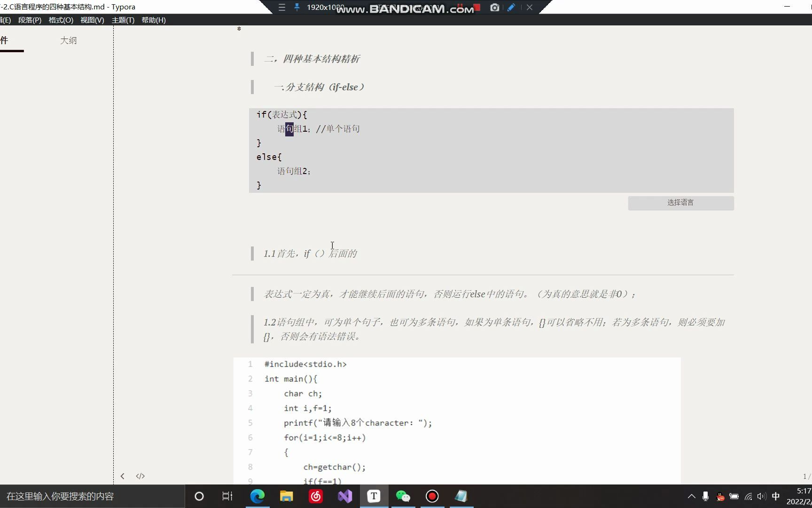This screenshot has height=508, width=812.
Task: Open File Explorer from taskbar
Action: pos(287,496)
